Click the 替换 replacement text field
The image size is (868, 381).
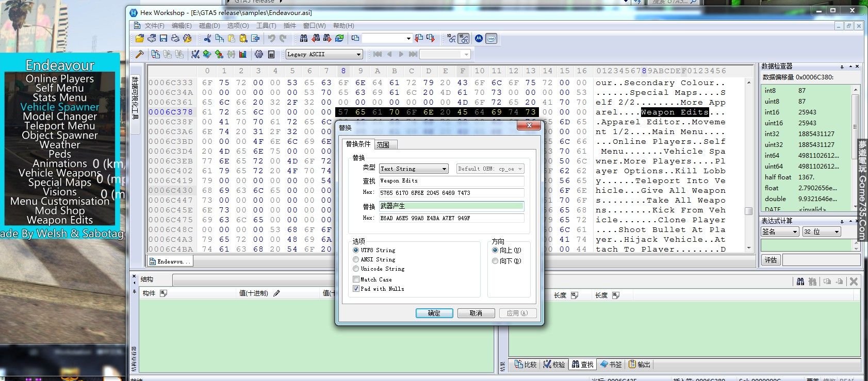coord(451,206)
